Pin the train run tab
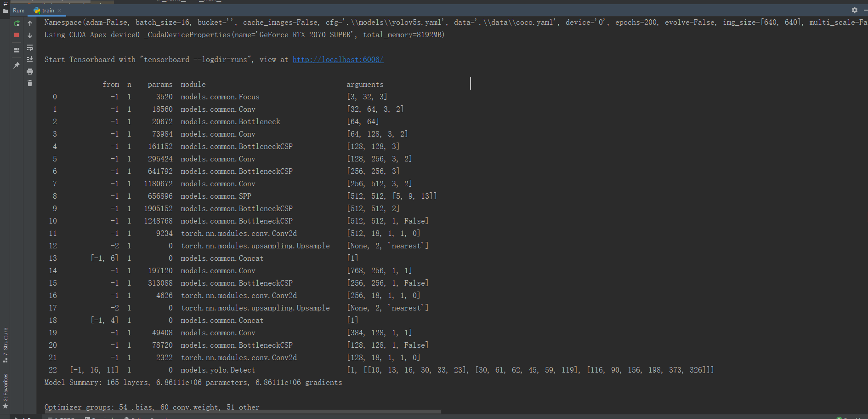 pyautogui.click(x=17, y=65)
